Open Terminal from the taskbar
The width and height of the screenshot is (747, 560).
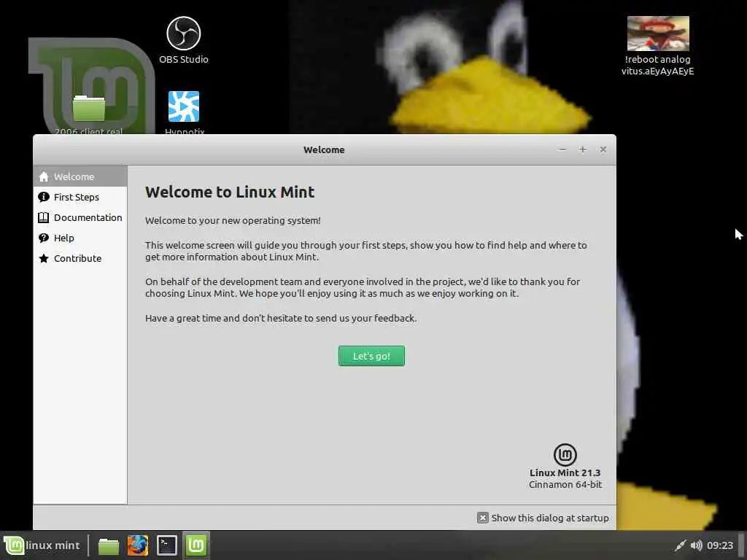(x=167, y=545)
